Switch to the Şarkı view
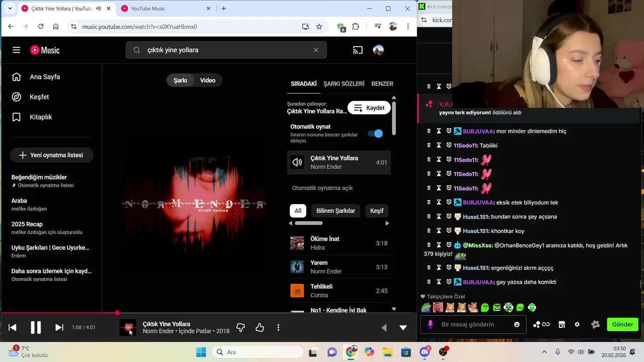Image resolution: width=644 pixels, height=362 pixels. (x=180, y=80)
